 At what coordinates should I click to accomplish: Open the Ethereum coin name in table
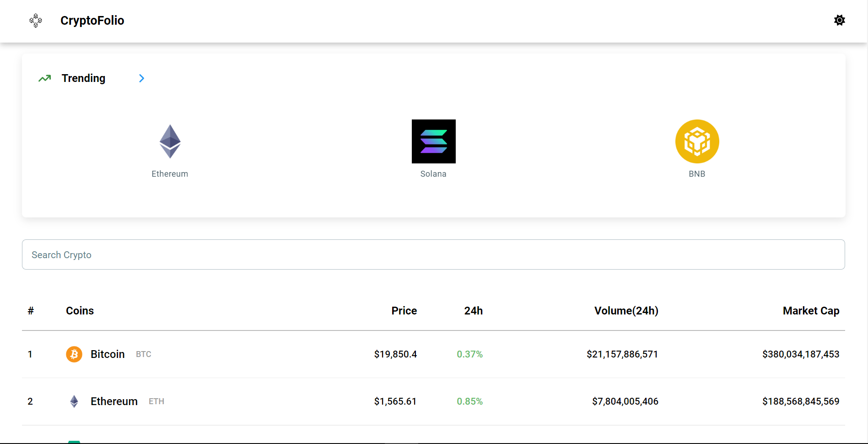(114, 401)
